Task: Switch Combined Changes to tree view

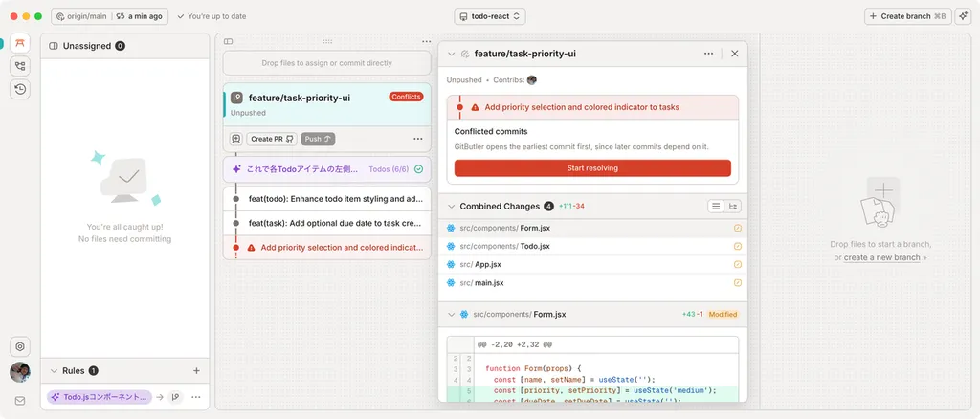Action: [733, 206]
